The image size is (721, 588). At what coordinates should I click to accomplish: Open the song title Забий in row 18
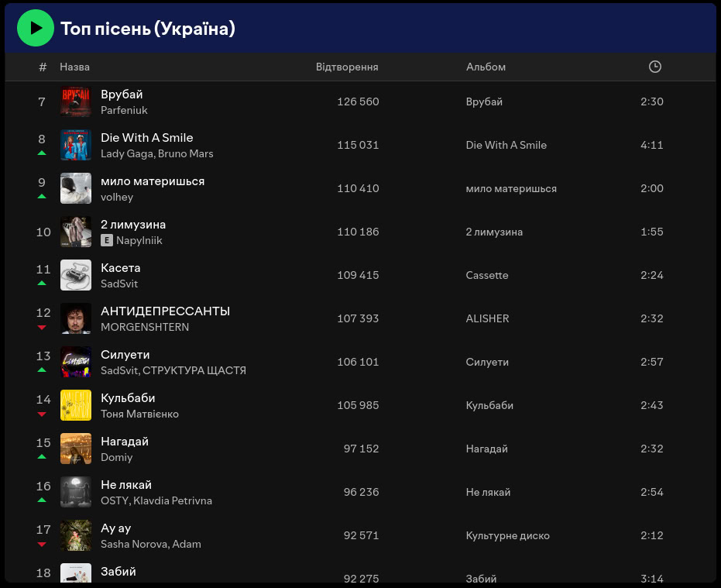coord(118,572)
